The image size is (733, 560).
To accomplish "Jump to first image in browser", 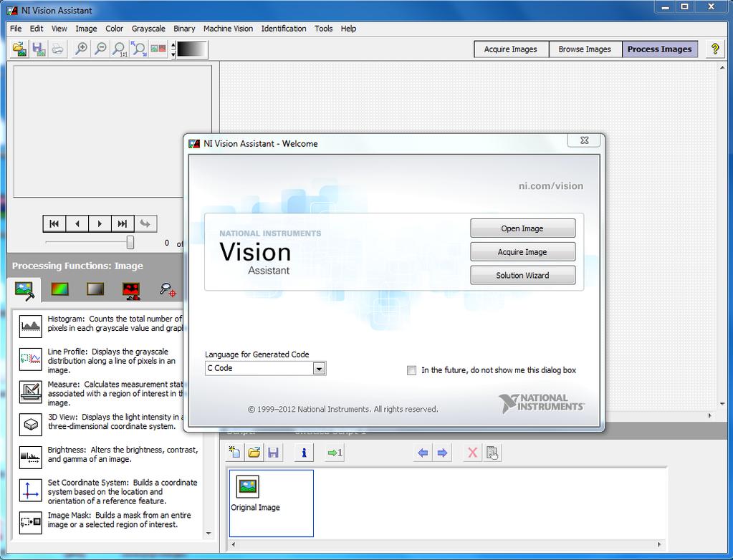I will click(x=54, y=223).
